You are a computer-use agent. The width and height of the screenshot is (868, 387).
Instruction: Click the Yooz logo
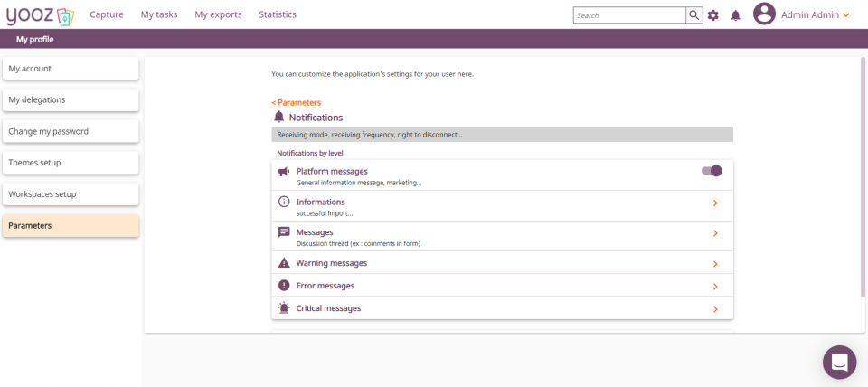coord(40,15)
